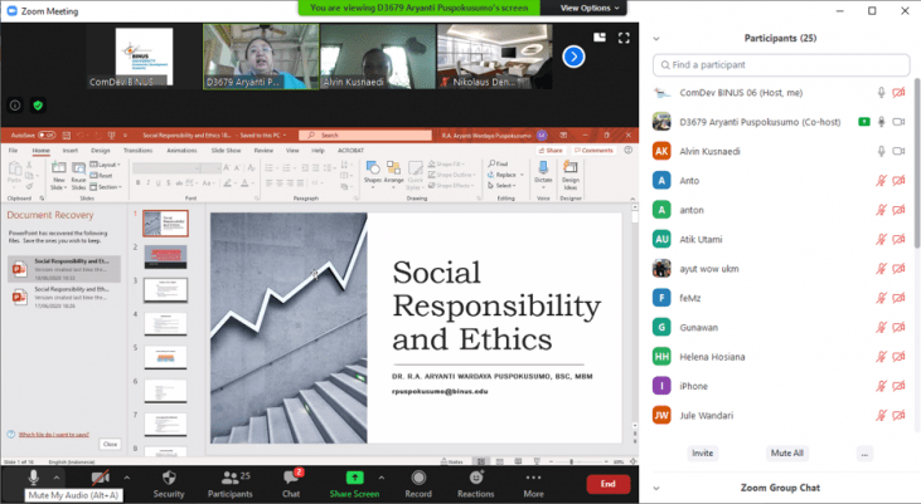Click the slide pane vertical scrollbar
Image resolution: width=922 pixels, height=504 pixels.
coord(634,216)
